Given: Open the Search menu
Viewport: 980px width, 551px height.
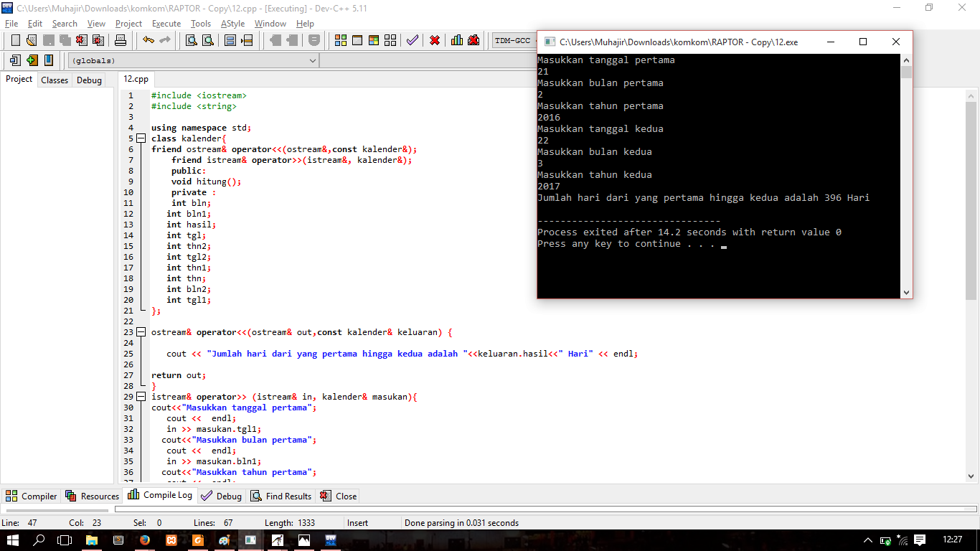Looking at the screenshot, I should click(x=65, y=23).
